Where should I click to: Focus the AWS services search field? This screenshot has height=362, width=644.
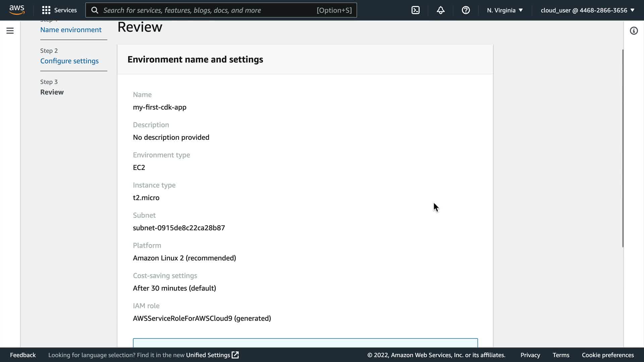pyautogui.click(x=208, y=10)
